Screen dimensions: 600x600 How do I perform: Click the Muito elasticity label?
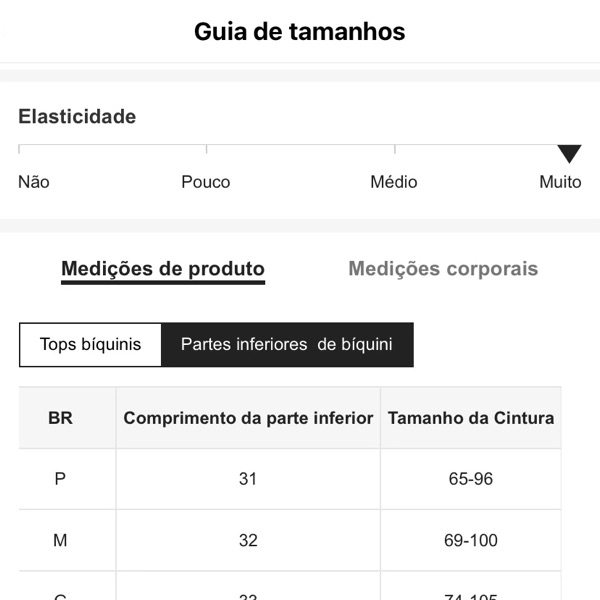[560, 182]
